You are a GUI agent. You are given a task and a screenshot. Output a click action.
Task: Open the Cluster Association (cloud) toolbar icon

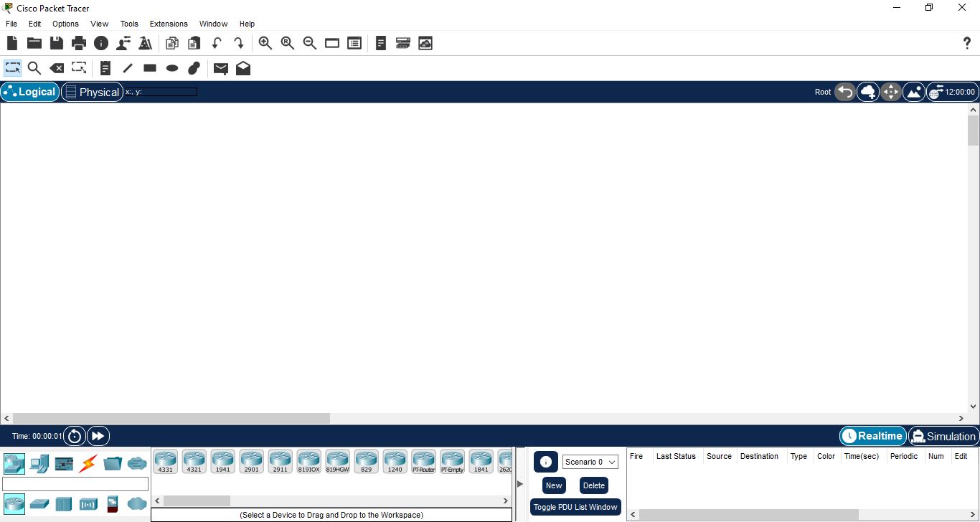[425, 43]
